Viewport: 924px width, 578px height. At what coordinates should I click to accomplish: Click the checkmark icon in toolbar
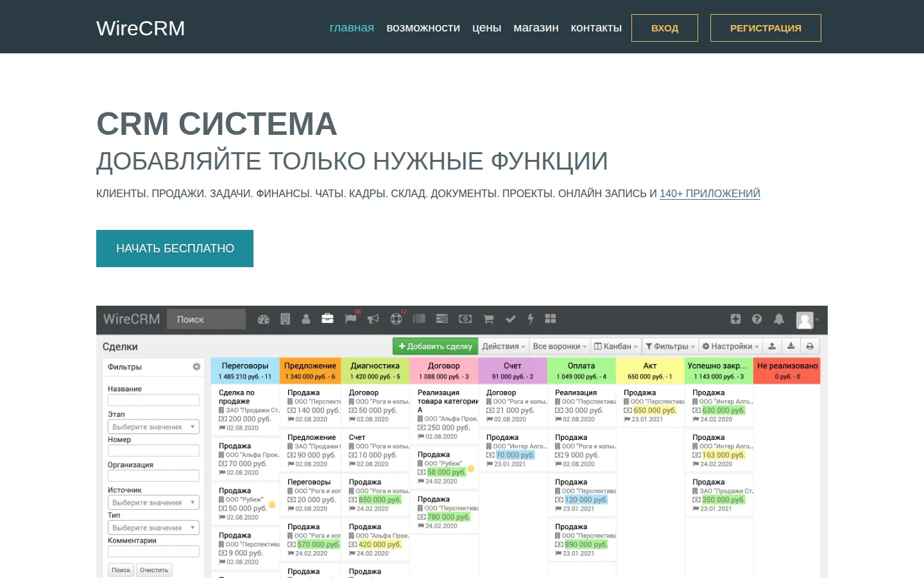[511, 319]
